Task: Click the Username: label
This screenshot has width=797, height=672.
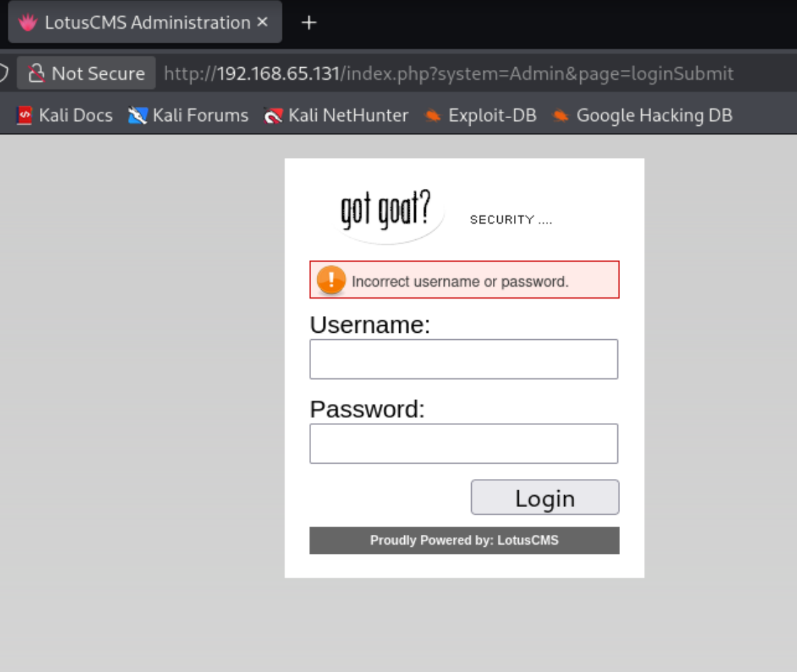Action: click(370, 324)
